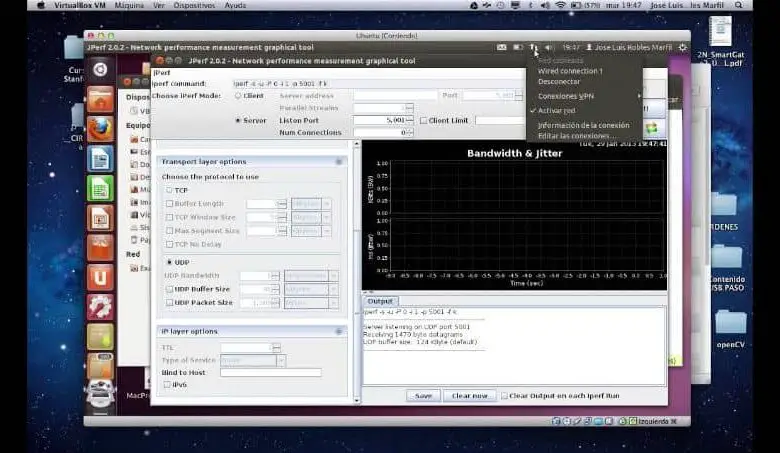Switch to the Output tab
The width and height of the screenshot is (780, 453).
click(380, 301)
